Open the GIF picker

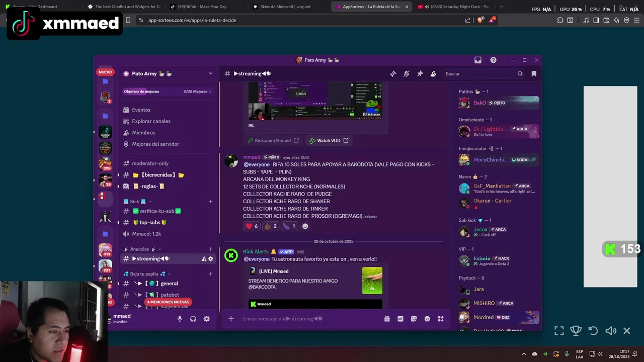click(x=400, y=319)
